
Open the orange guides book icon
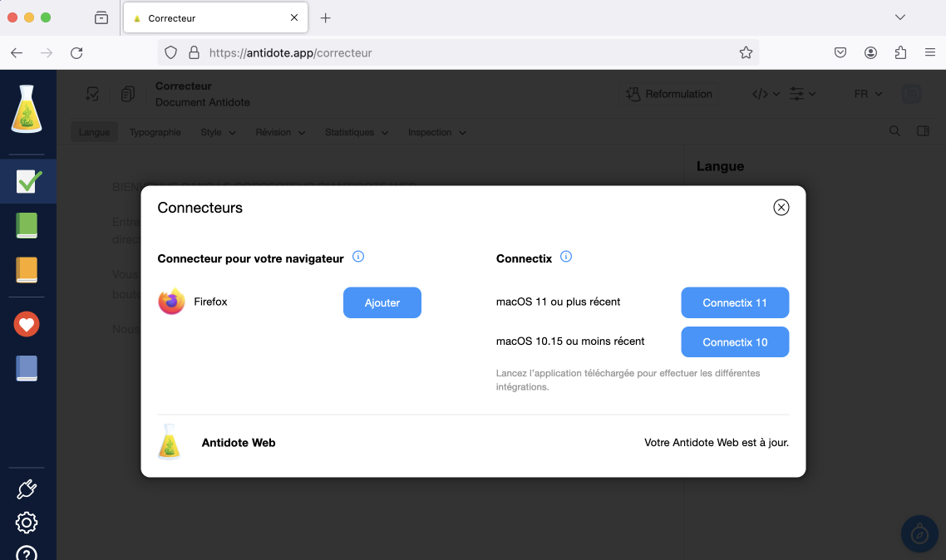point(27,270)
